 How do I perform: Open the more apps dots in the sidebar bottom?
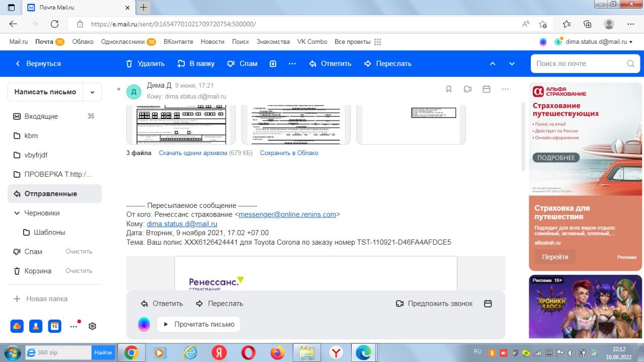[x=73, y=326]
